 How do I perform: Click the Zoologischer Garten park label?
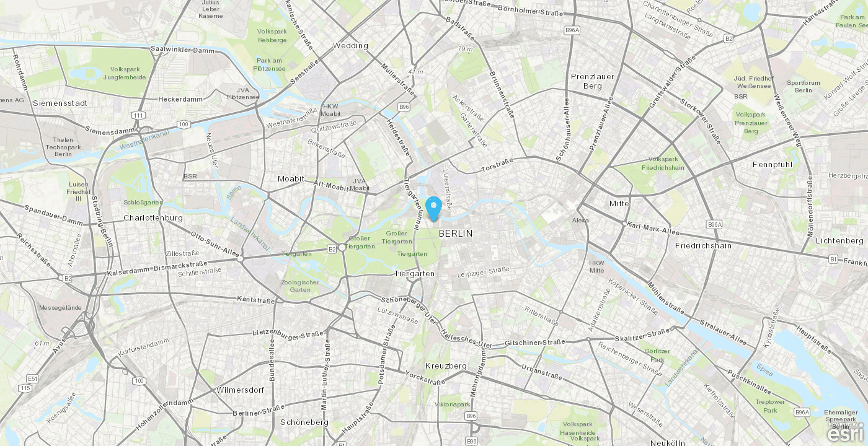(x=300, y=286)
